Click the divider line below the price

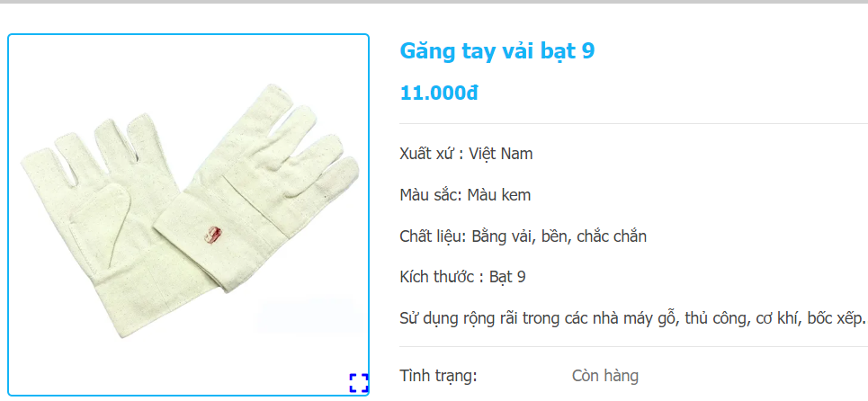tap(634, 123)
